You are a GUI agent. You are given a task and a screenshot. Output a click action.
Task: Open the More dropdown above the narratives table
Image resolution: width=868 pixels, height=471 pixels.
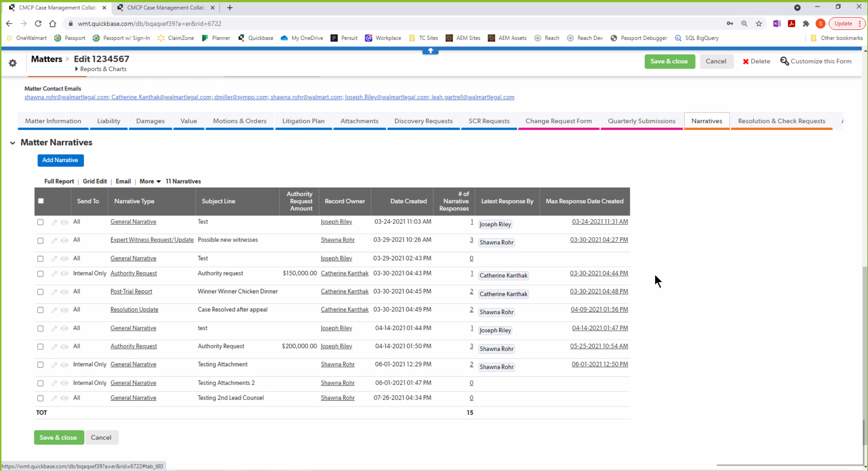point(149,181)
